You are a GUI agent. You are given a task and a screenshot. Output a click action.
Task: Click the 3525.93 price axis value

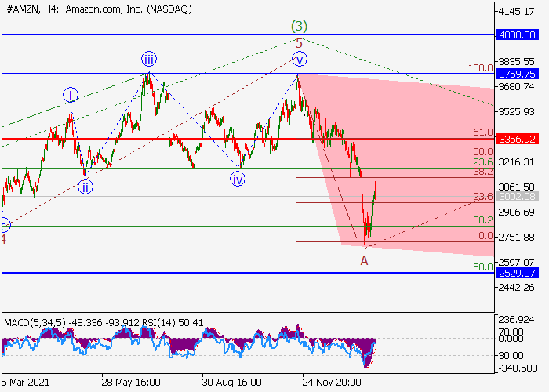click(516, 112)
